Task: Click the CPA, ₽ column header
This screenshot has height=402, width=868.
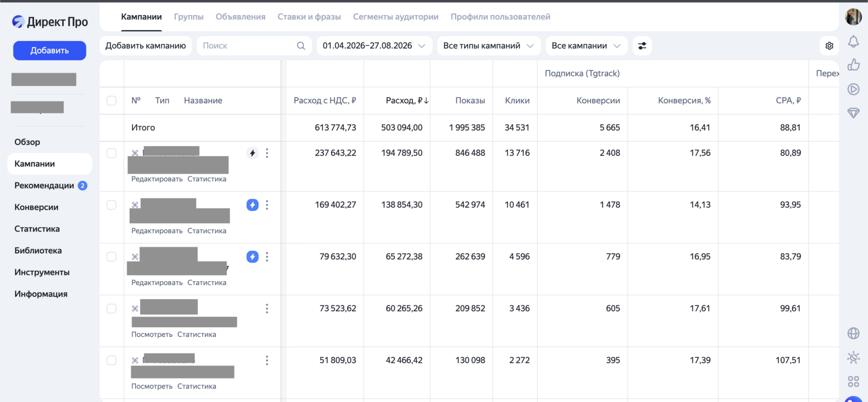Action: tap(788, 100)
